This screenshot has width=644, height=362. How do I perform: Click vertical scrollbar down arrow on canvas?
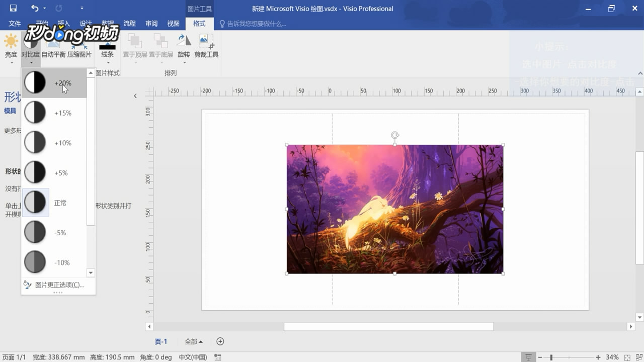pyautogui.click(x=639, y=317)
